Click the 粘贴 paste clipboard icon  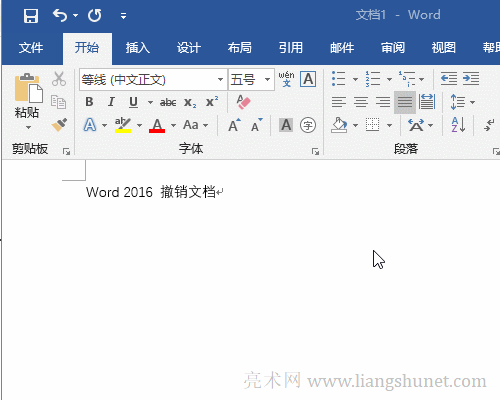click(x=29, y=88)
